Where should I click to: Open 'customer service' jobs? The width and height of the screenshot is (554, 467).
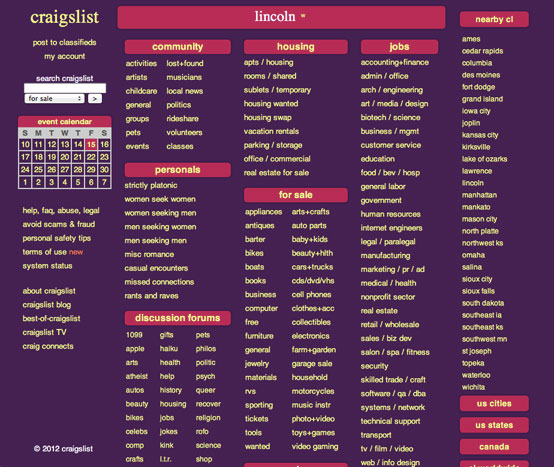point(391,145)
